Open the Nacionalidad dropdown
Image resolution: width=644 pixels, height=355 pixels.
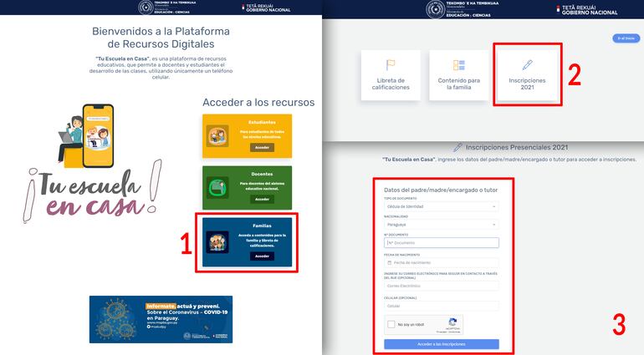pyautogui.click(x=441, y=224)
